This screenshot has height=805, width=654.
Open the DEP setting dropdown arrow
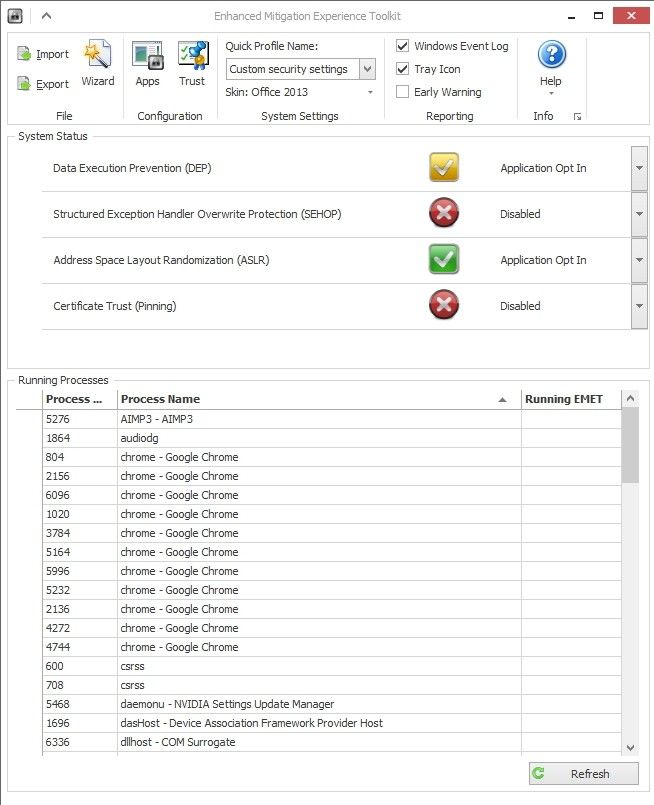(x=640, y=168)
